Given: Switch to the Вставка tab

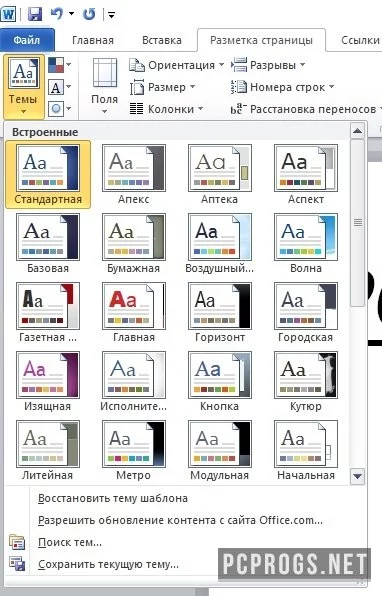Looking at the screenshot, I should coord(162,40).
